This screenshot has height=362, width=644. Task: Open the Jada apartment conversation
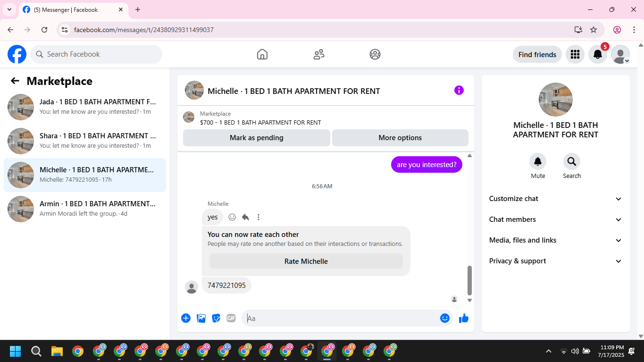tap(85, 107)
